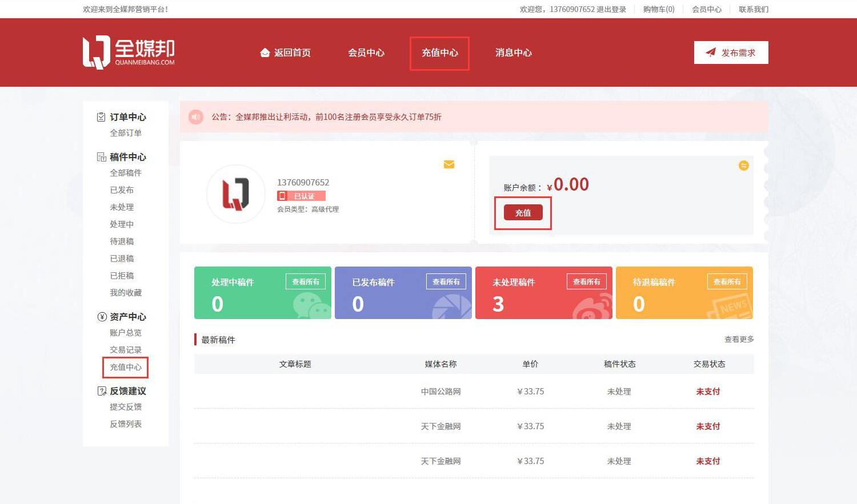Click 联系我们 in top bar
This screenshot has height=504, width=857.
[754, 9]
